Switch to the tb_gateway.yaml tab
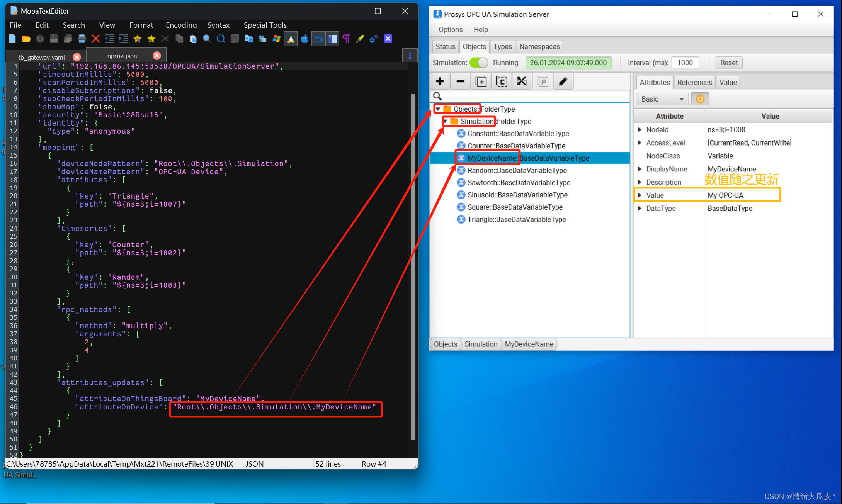The height and width of the screenshot is (504, 842). pos(41,58)
